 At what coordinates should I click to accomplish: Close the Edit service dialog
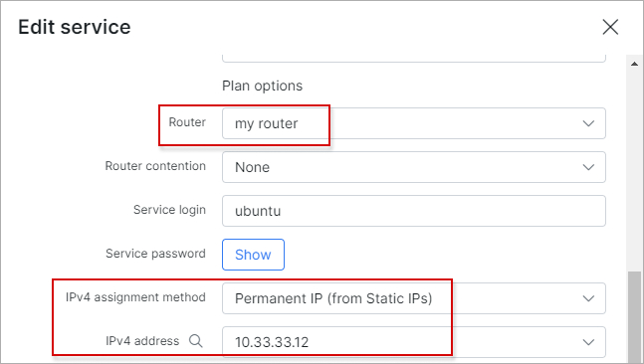tap(610, 27)
